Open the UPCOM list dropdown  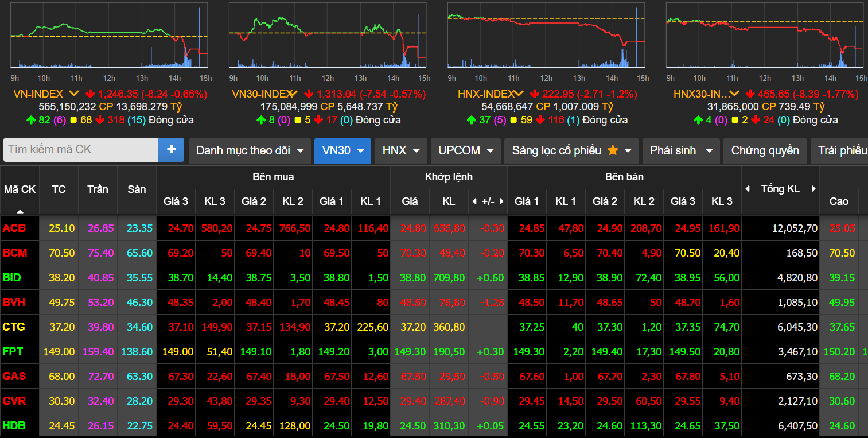tap(466, 150)
